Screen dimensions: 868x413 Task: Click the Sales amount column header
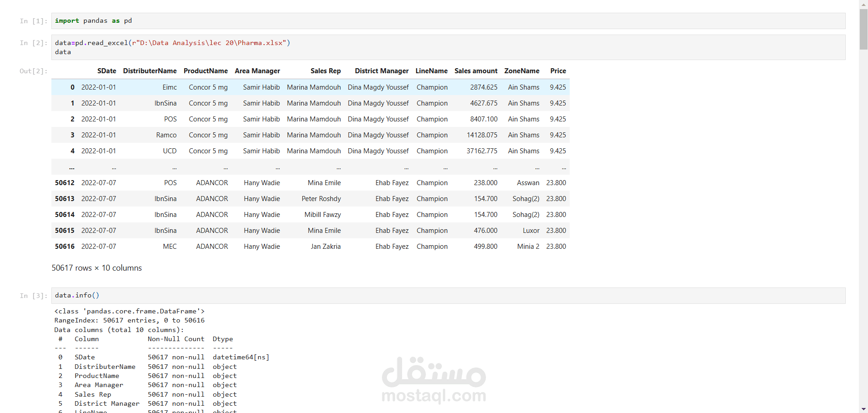pos(476,71)
